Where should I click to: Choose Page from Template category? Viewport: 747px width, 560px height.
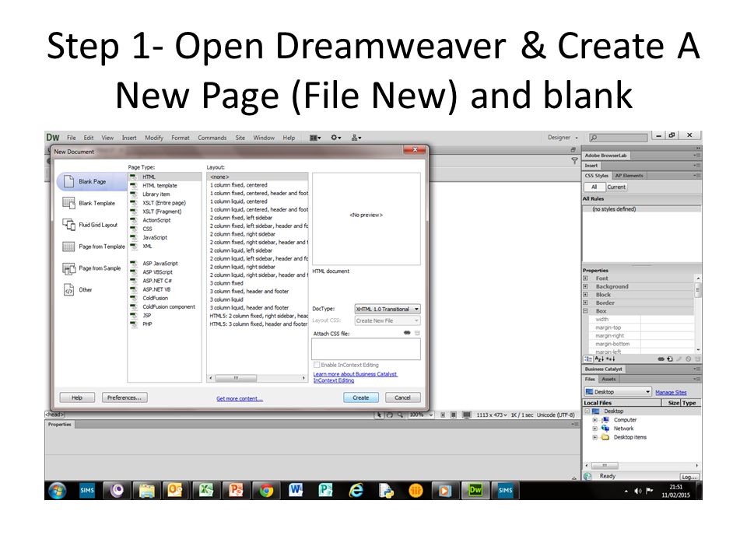(x=94, y=247)
